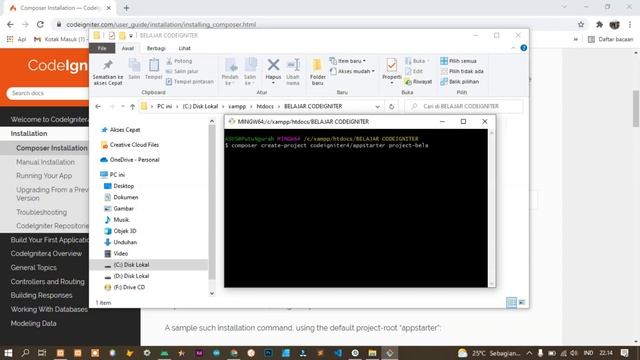Click Sematkan ke akses Cepat pin icon
Screen dimensions: 640x360
tap(108, 65)
